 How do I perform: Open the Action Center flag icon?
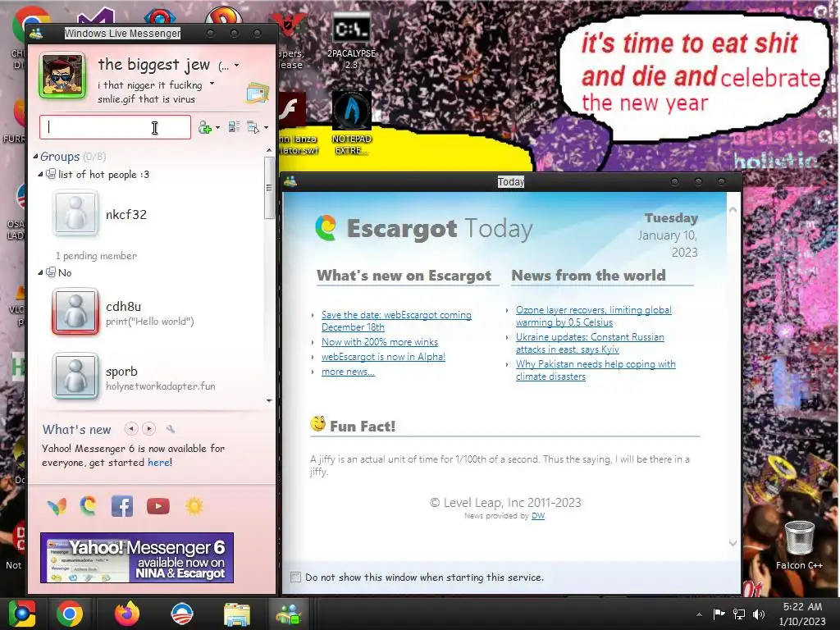719,614
